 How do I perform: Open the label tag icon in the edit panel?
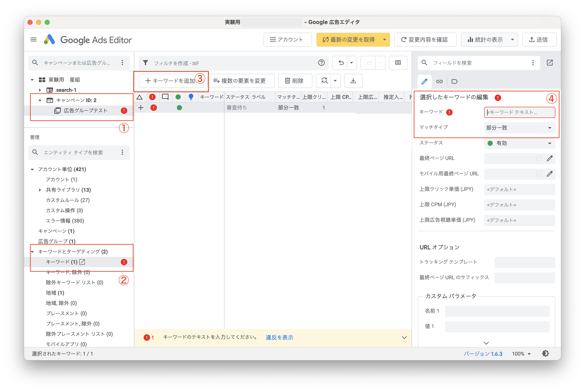pos(455,81)
